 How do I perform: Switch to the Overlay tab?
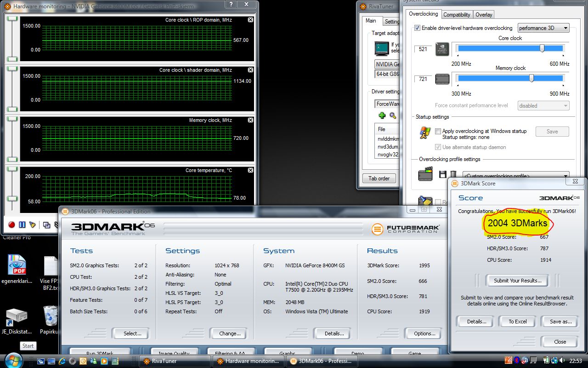[x=484, y=15]
